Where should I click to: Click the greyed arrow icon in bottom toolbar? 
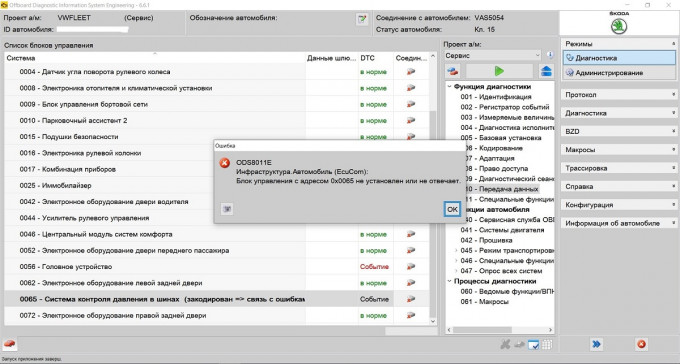pyautogui.click(x=520, y=344)
